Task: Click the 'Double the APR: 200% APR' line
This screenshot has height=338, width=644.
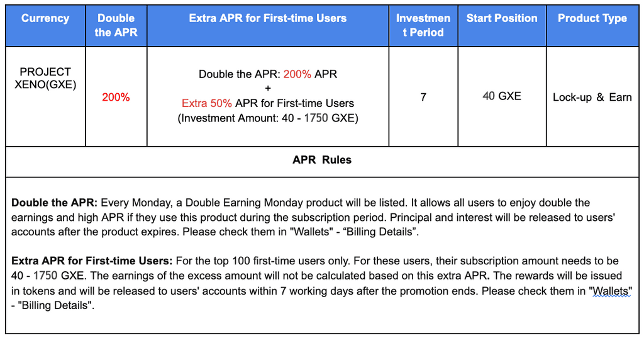Action: (x=267, y=74)
